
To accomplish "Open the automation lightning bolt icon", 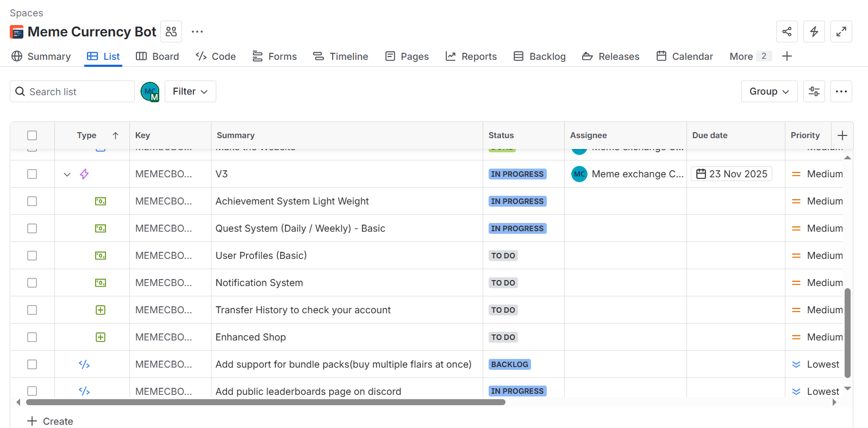I will point(814,32).
